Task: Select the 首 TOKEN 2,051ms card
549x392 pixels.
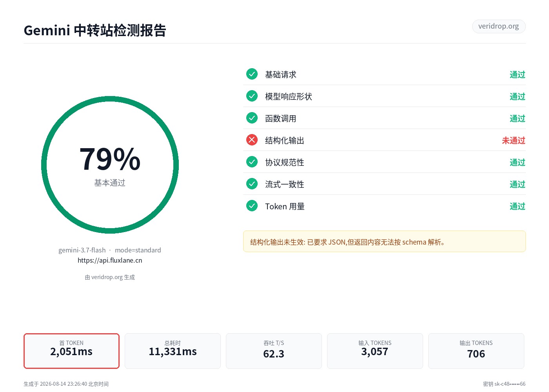Action: (71, 351)
